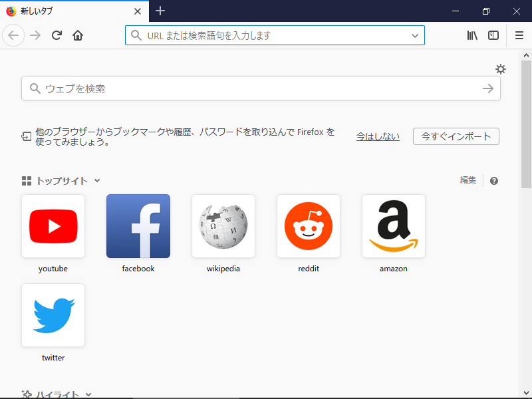Screen dimensions: 532x399
Task: Open the Firefox home page
Action: coord(78,35)
